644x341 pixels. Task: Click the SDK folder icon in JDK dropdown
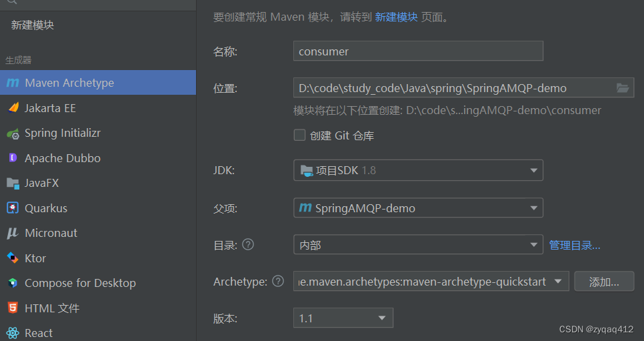(307, 170)
